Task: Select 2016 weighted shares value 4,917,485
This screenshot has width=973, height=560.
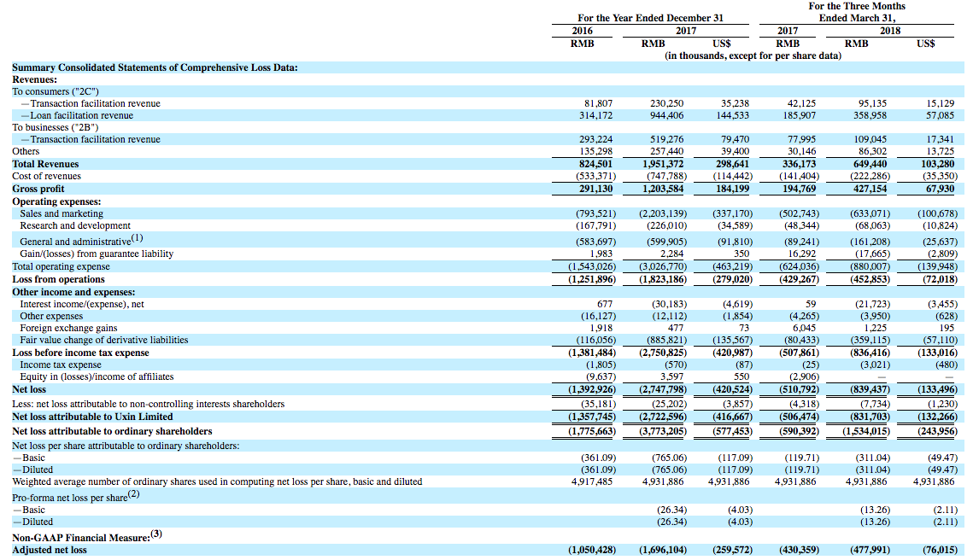Action: 592,481
